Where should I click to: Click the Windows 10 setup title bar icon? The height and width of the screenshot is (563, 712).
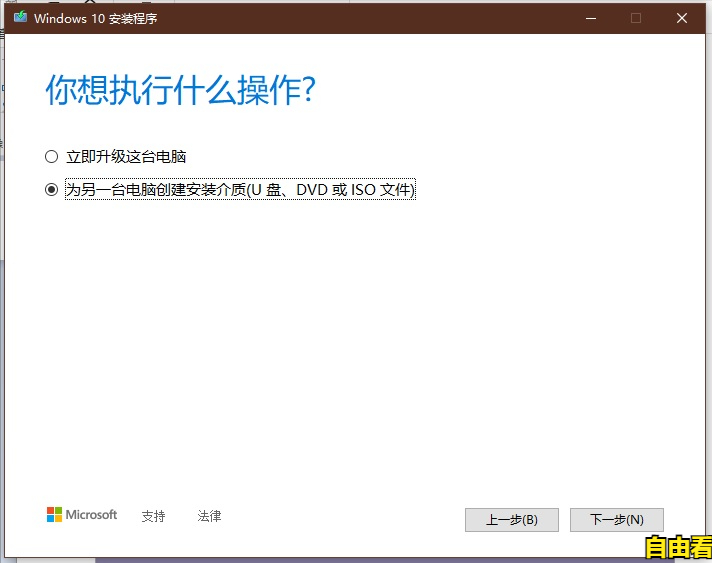coord(20,18)
